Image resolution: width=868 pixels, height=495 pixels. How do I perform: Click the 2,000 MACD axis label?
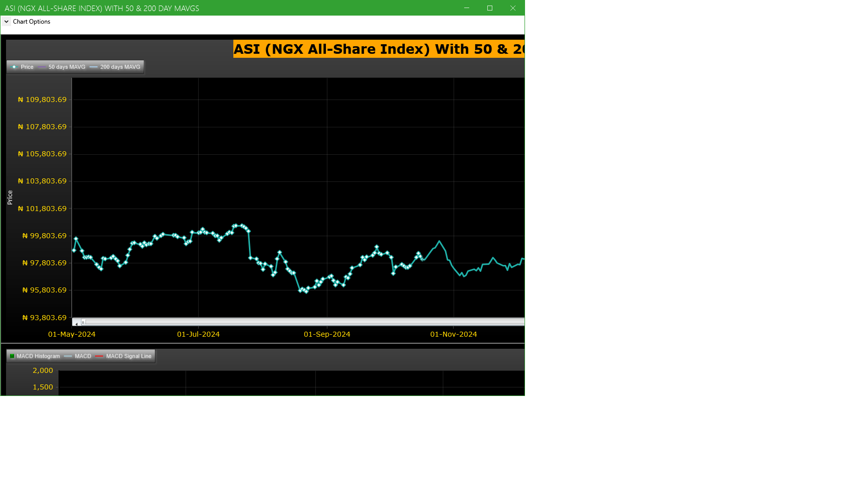click(43, 370)
